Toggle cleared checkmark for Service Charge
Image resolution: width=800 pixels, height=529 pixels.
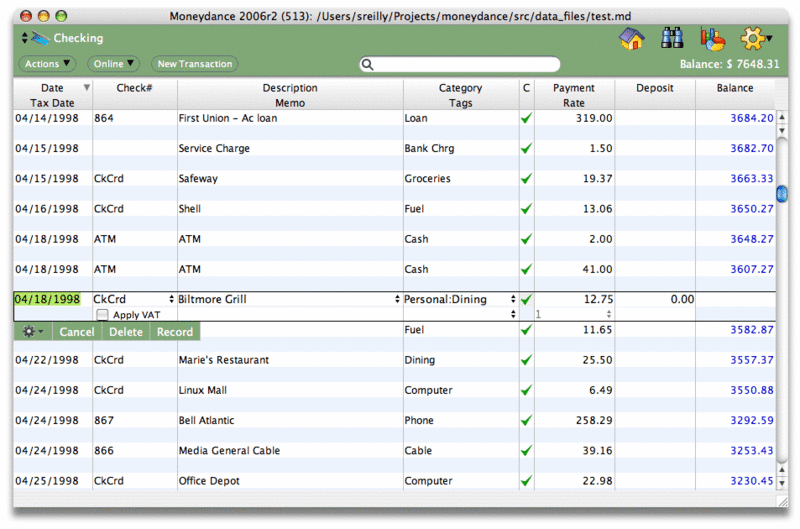[x=527, y=148]
